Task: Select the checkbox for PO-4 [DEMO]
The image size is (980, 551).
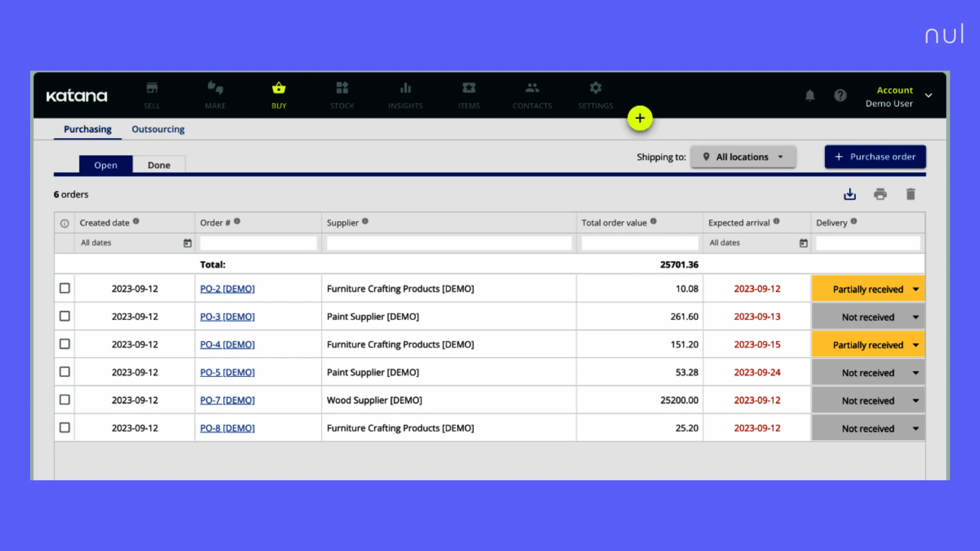Action: 65,344
